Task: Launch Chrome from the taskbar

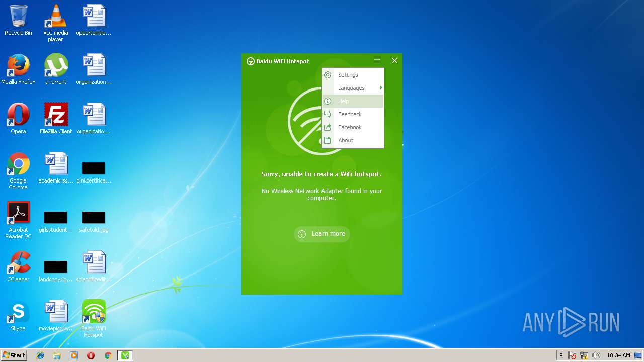Action: point(108,355)
